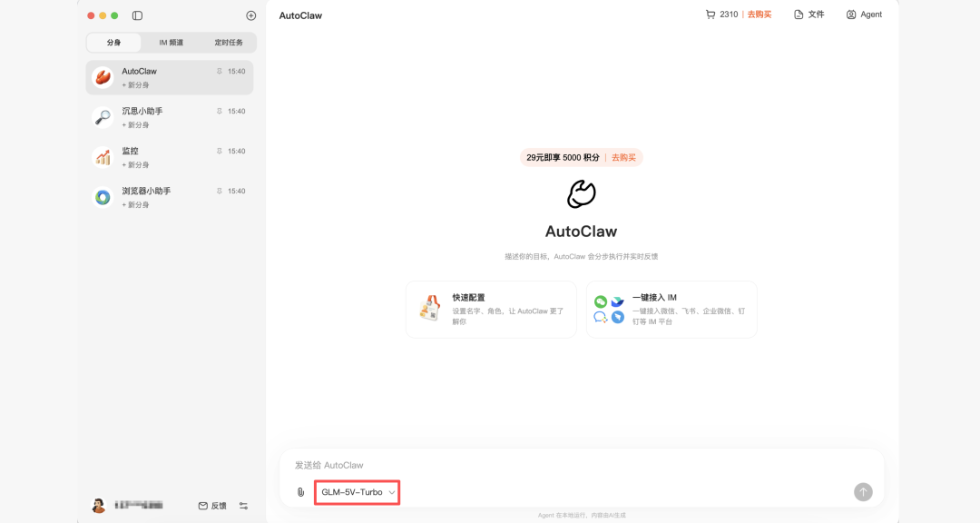Toggle pin on AutoClaw conversation
980x523 pixels.
click(x=219, y=72)
